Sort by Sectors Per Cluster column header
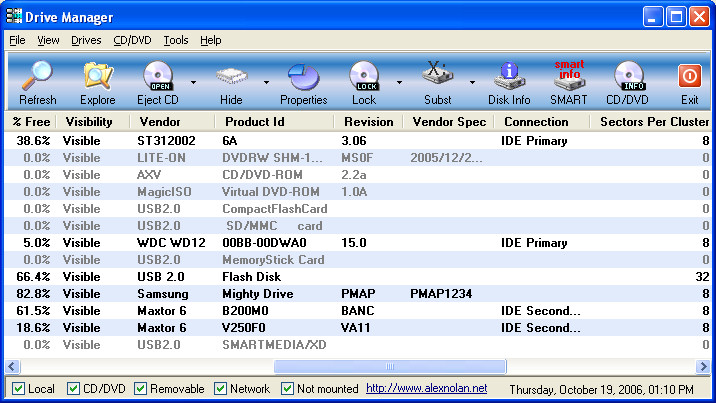Viewport: 716px width, 403px height. point(651,122)
